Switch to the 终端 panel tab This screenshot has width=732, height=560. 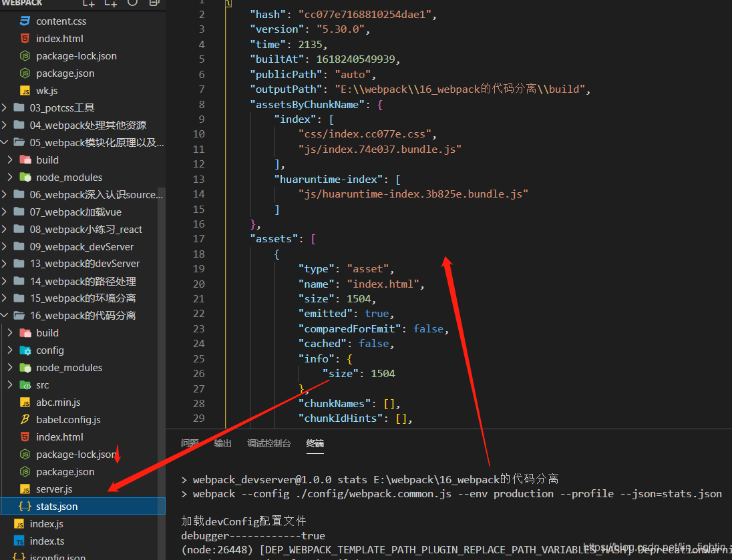(x=315, y=443)
